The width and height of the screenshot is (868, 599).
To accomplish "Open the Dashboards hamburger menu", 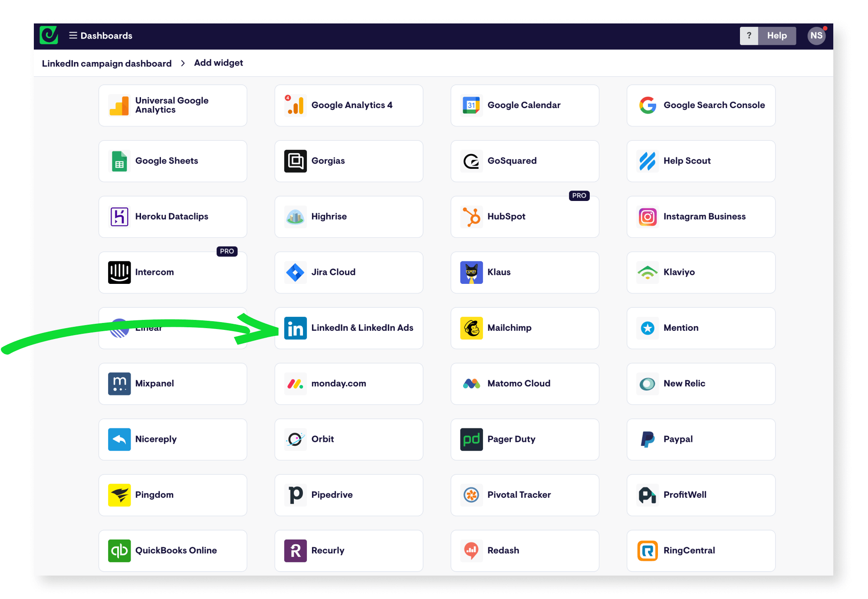I will (73, 36).
